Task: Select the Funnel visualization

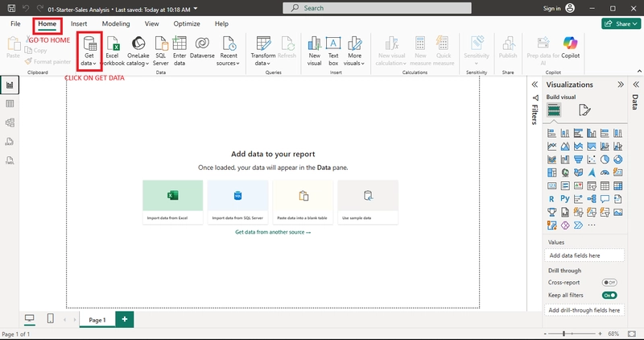Action: click(578, 160)
